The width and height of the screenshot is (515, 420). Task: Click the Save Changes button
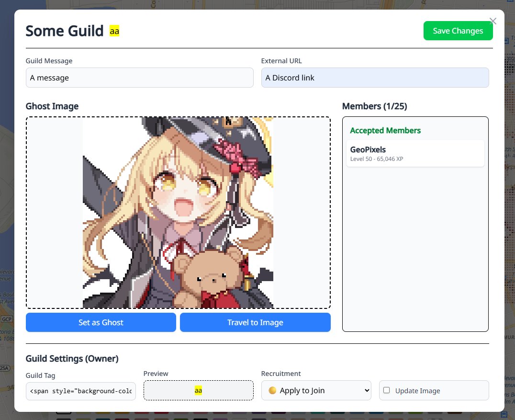[458, 31]
